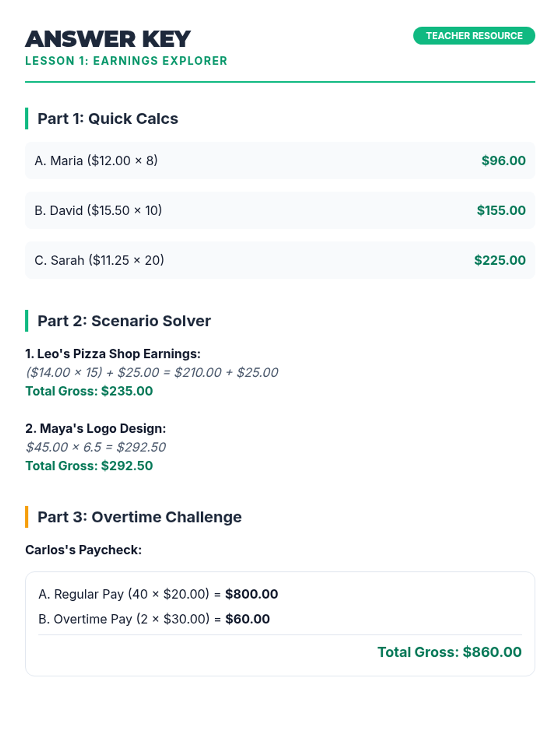Click Maria's $96.00 answer

[x=503, y=161]
